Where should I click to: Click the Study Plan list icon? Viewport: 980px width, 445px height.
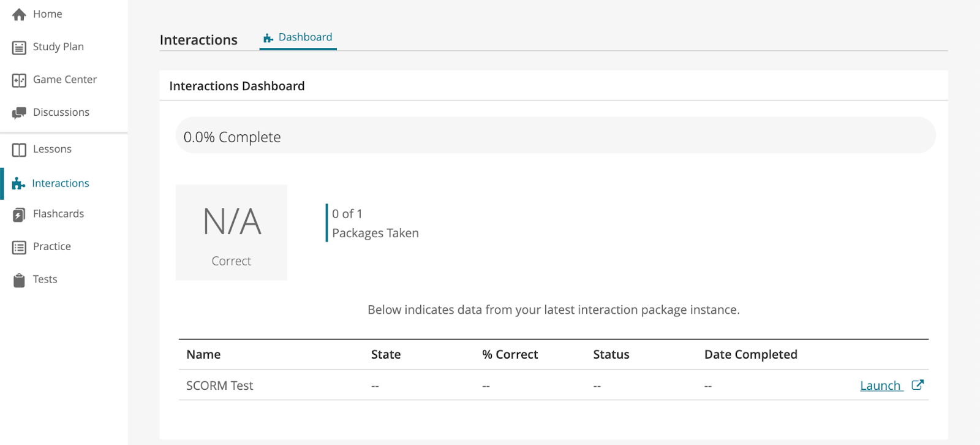[x=19, y=48]
